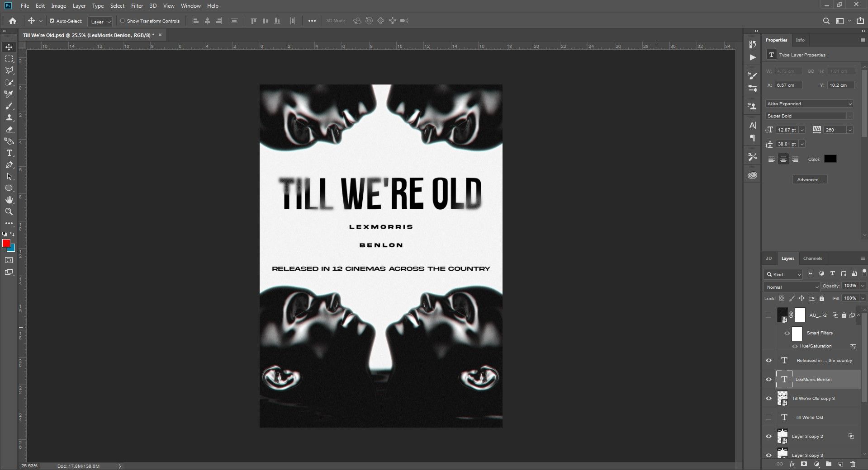868x470 pixels.
Task: Enable Show Transform Controls checkbox
Action: pos(122,21)
